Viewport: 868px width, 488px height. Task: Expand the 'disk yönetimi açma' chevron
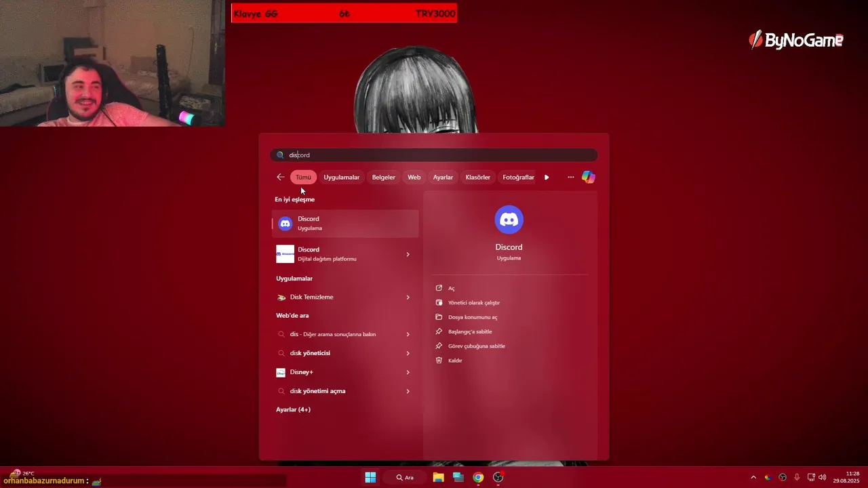tap(408, 391)
